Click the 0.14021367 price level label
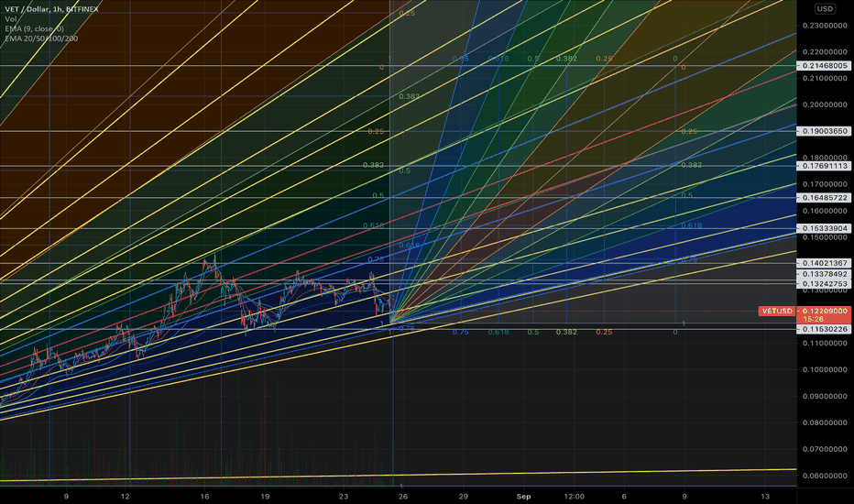 (x=825, y=263)
